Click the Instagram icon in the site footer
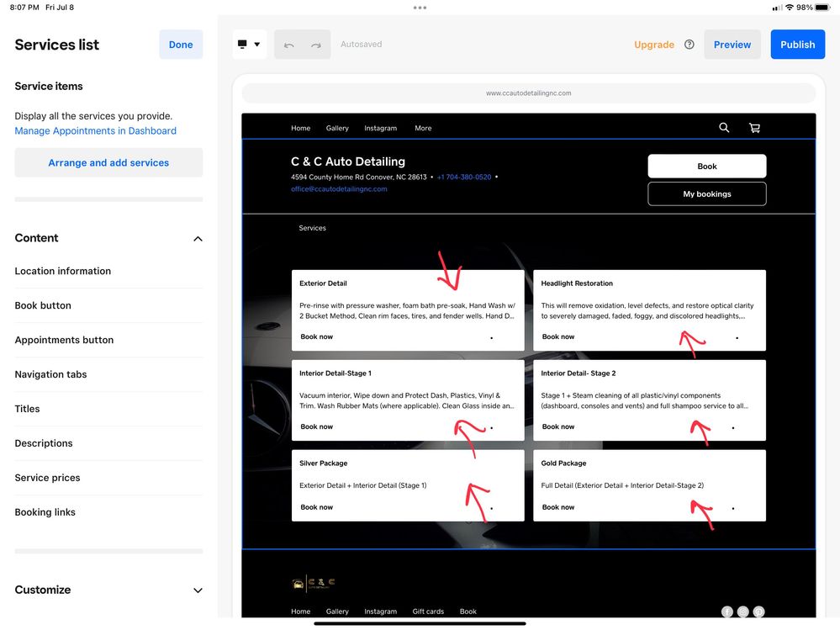The width and height of the screenshot is (840, 630). [x=743, y=611]
